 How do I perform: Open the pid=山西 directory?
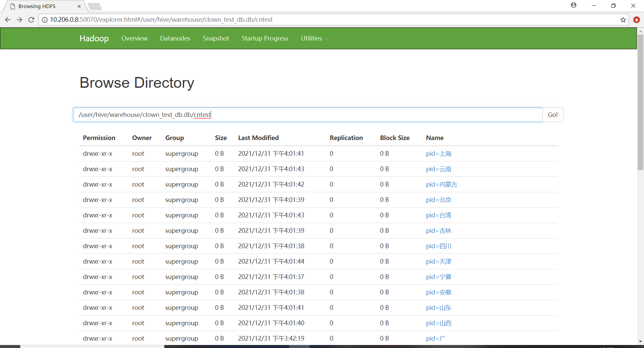click(438, 323)
